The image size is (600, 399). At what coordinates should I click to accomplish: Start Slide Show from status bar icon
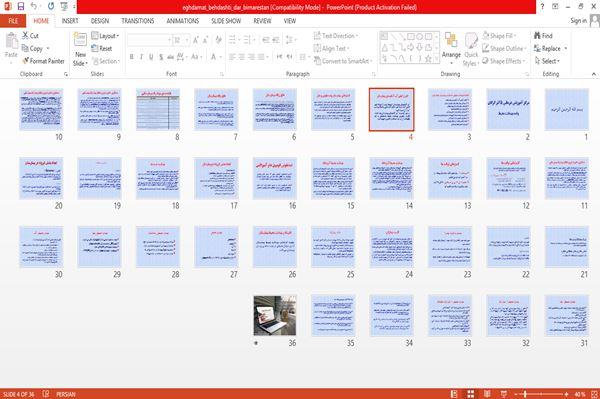[x=504, y=394]
